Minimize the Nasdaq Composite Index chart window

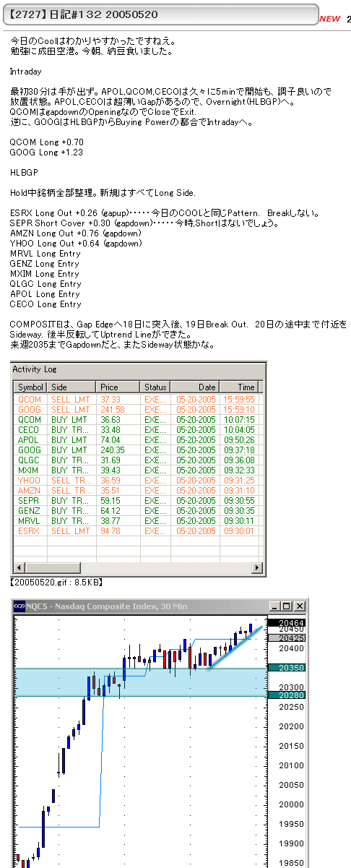(x=274, y=606)
